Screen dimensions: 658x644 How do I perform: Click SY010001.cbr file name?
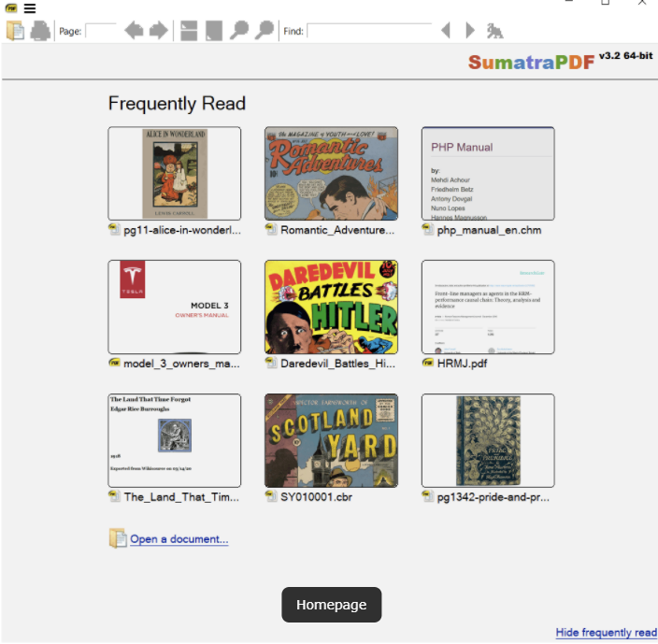[317, 497]
